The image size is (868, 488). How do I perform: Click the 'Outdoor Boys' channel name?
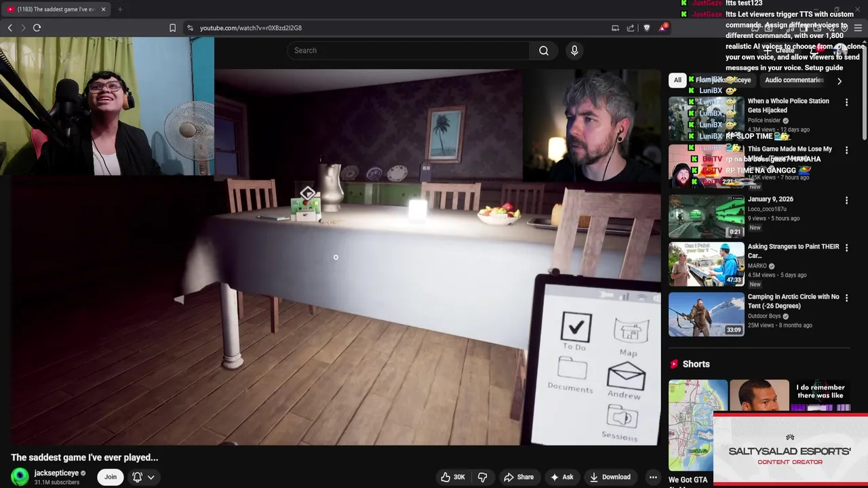pos(764,316)
